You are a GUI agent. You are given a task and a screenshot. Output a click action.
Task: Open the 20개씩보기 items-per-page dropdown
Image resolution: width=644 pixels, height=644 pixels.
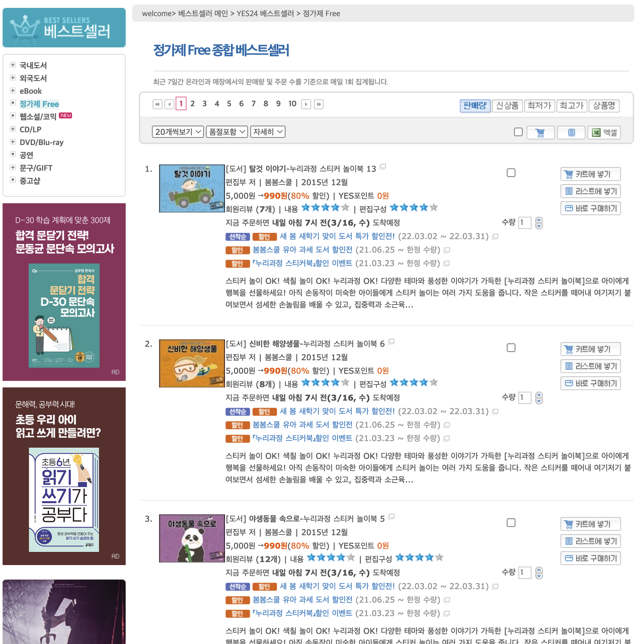(x=178, y=132)
